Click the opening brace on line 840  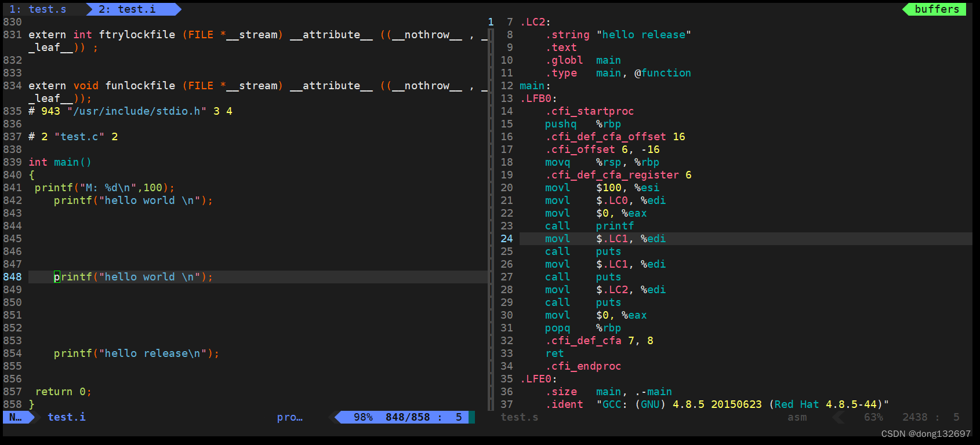coord(31,175)
